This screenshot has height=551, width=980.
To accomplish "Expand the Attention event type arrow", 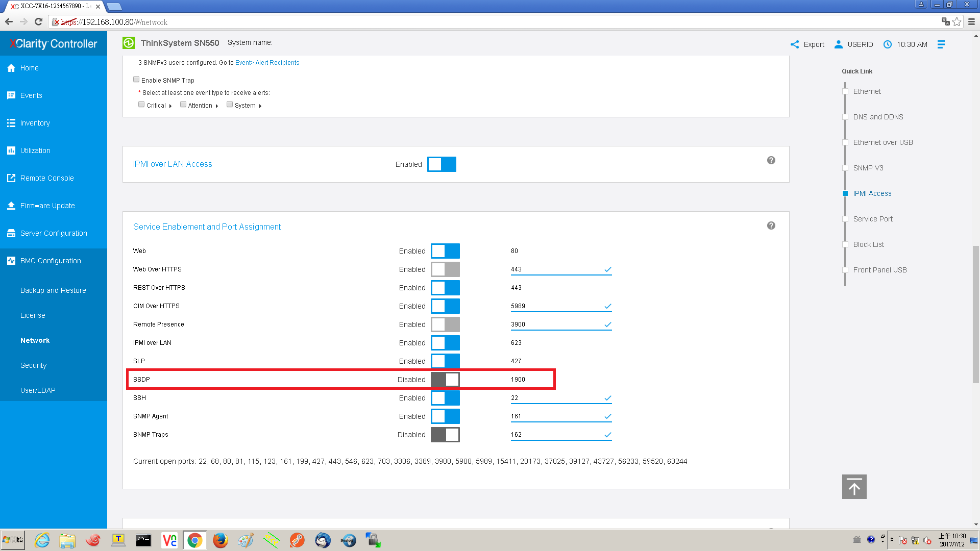I will click(x=216, y=106).
